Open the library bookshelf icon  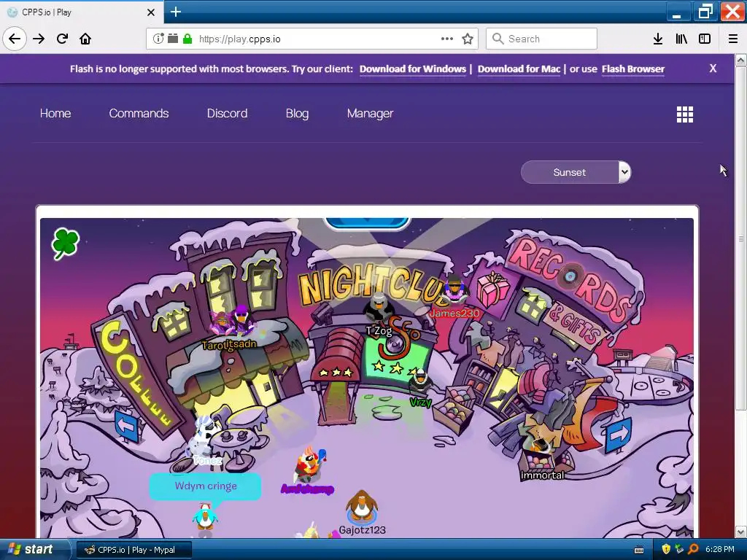tap(681, 39)
